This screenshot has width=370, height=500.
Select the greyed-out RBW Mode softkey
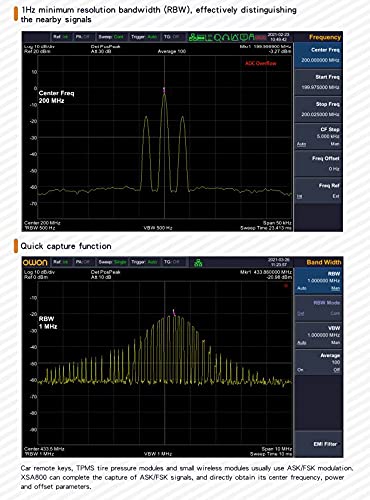coord(318,308)
